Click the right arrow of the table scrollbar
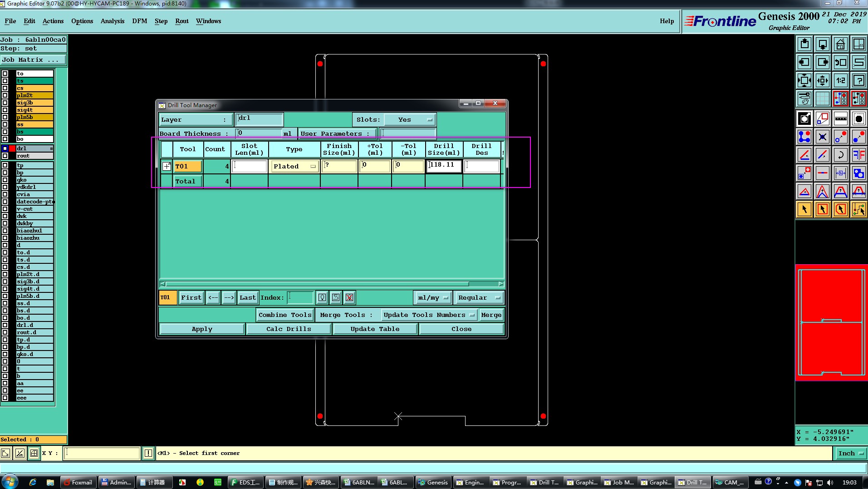The height and width of the screenshot is (489, 868). (x=500, y=284)
